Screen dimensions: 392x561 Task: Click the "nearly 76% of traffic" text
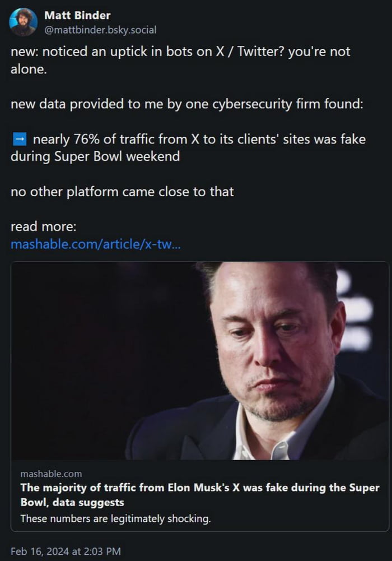coord(199,139)
